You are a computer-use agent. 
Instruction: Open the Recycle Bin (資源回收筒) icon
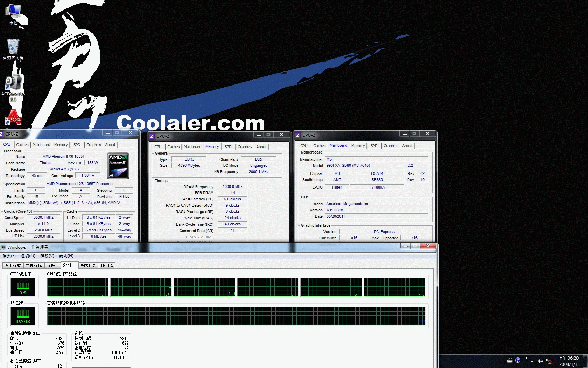point(13,49)
